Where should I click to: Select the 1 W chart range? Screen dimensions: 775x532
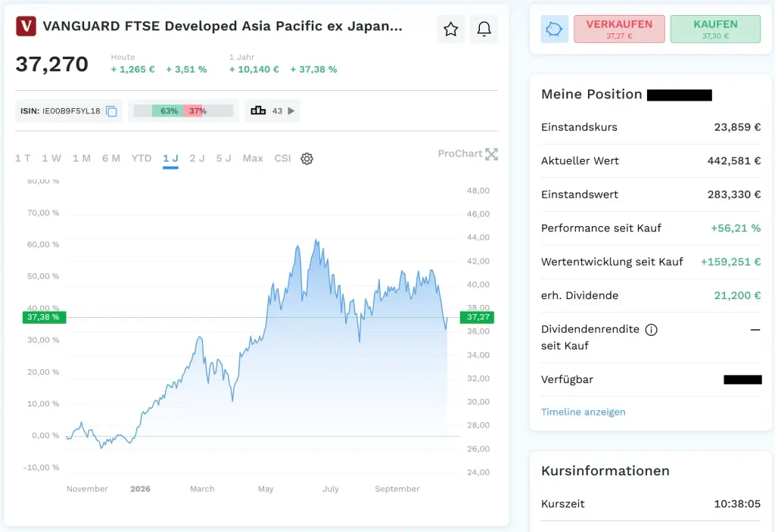pos(51,158)
